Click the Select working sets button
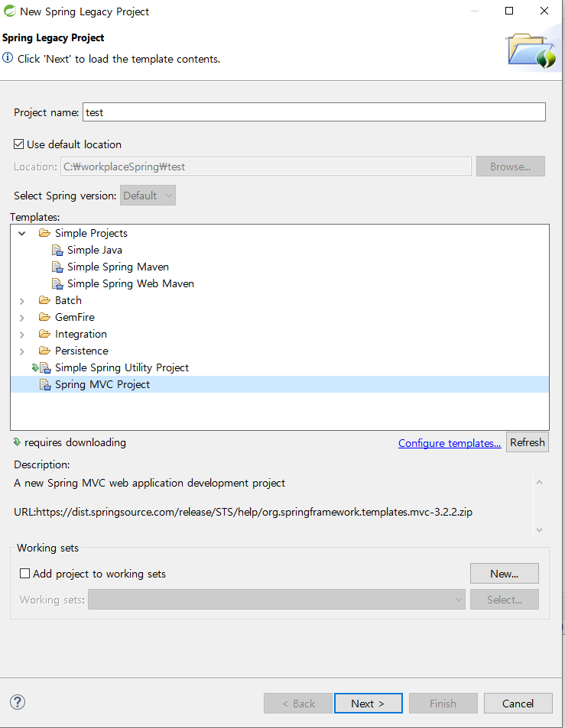Screen dimensions: 565x728 [x=505, y=600]
